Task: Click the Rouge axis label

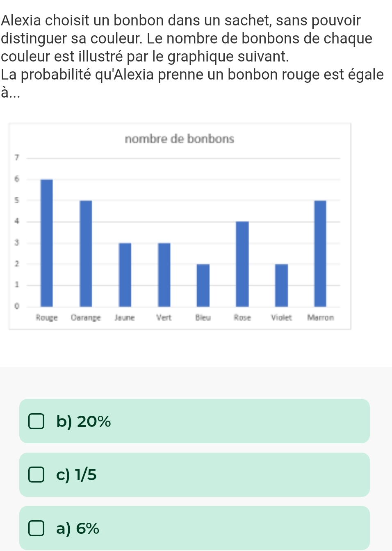Action: click(x=47, y=318)
